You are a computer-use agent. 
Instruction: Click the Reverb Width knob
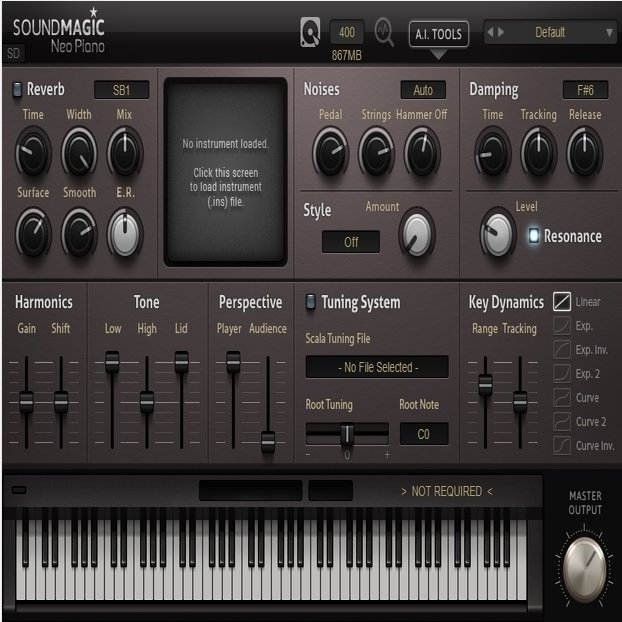(79, 154)
